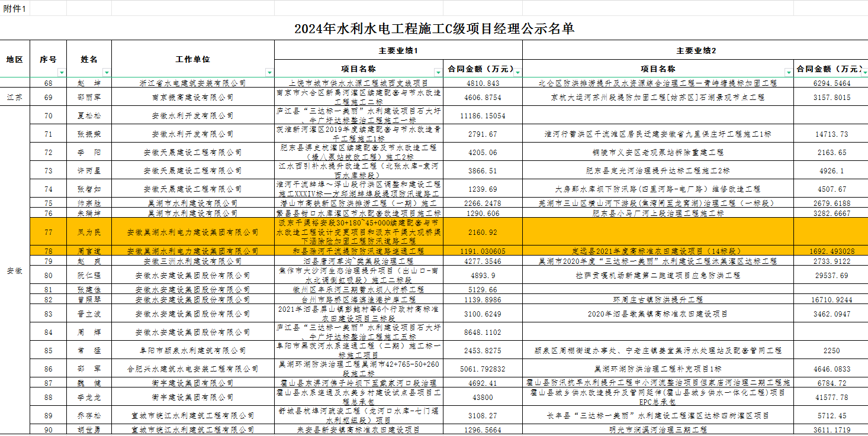Image resolution: width=868 pixels, height=436 pixels.
Task: Open 项目名称 filter under 主要业绩2
Action: click(x=789, y=72)
